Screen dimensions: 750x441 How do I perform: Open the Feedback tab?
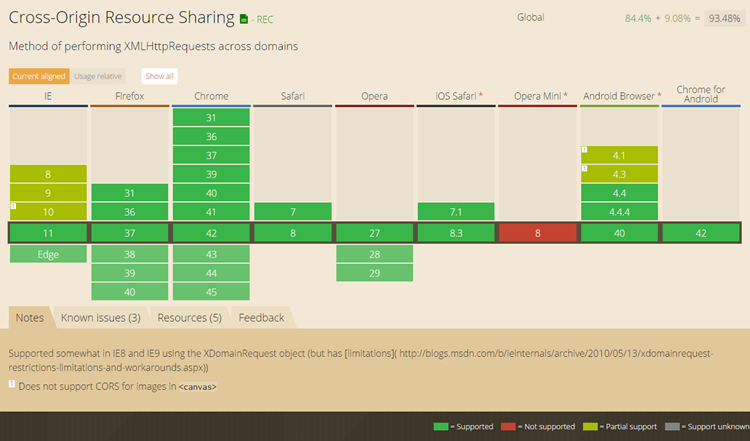(261, 318)
